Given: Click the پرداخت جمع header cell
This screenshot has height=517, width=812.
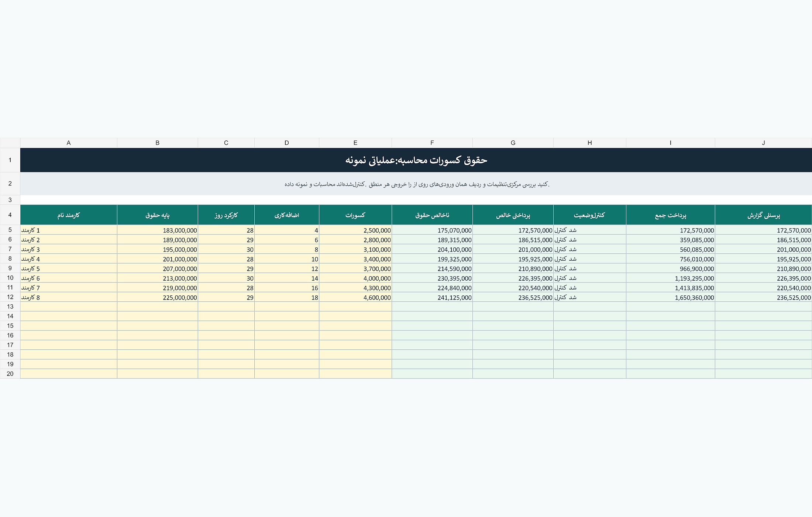Looking at the screenshot, I should 671,215.
